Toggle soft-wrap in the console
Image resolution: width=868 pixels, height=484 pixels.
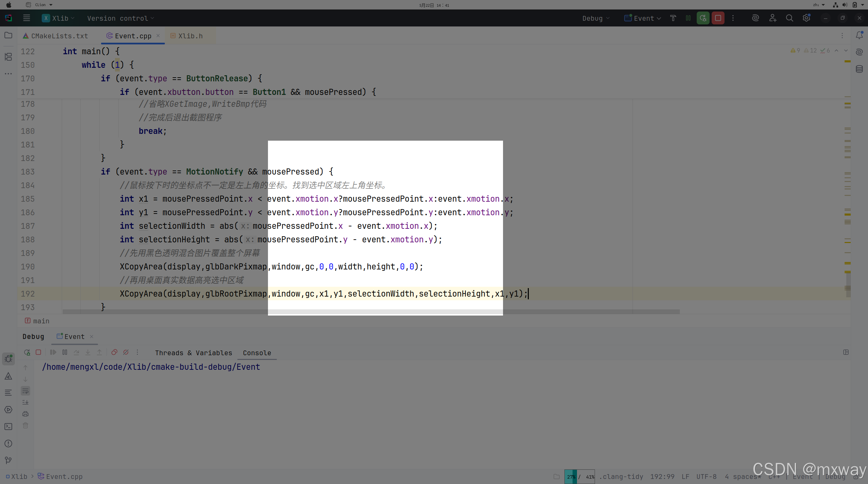click(25, 391)
